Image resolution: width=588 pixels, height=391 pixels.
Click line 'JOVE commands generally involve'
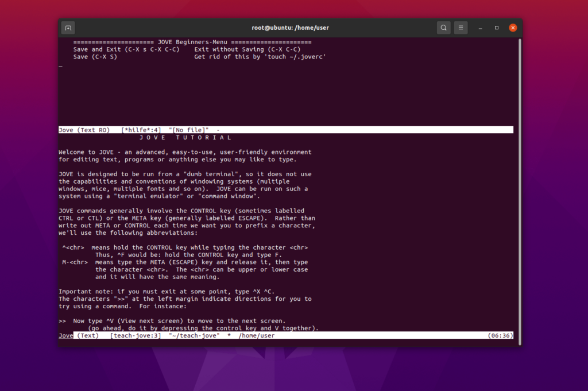click(181, 211)
